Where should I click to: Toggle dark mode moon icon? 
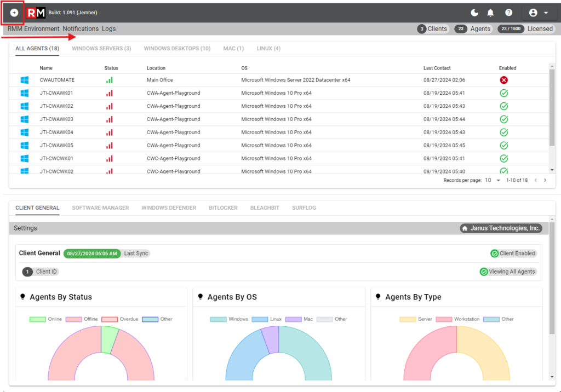(474, 13)
